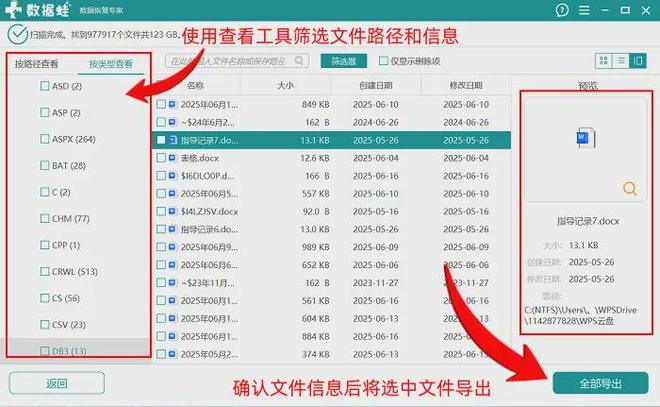Select the file name 表格.docx
Screen dimensions: 660x407
click(200, 158)
